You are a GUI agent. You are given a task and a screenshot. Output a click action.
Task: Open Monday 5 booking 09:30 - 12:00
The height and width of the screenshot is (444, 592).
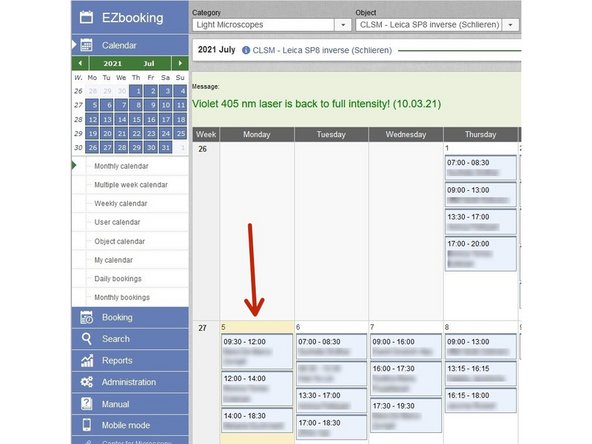pos(257,352)
